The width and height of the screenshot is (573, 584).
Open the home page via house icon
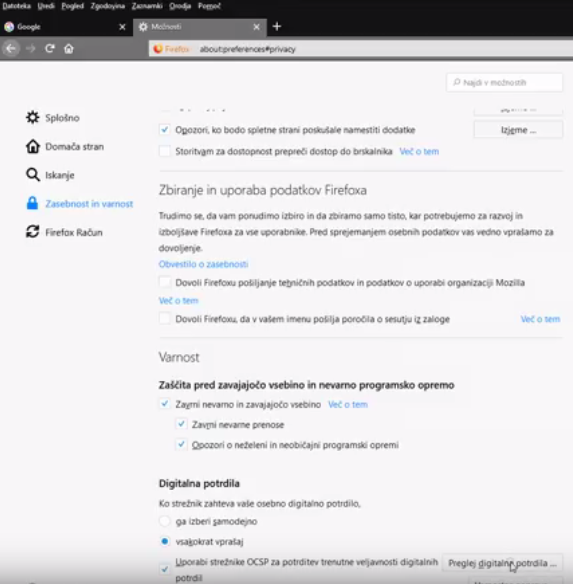coord(69,48)
